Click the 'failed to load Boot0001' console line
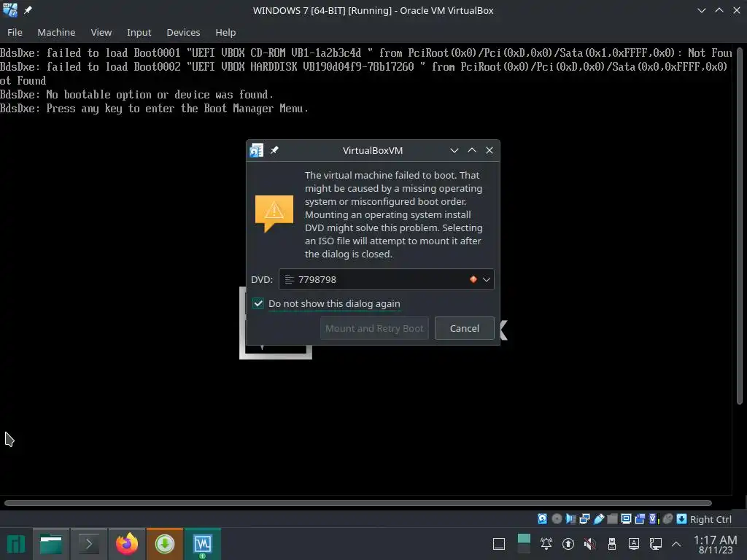Screen dimensions: 747x560 366,52
